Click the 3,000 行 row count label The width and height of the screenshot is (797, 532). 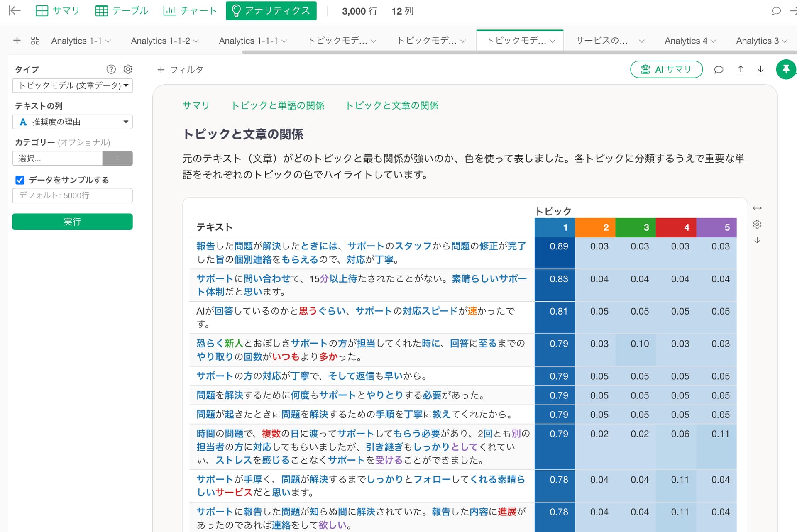[359, 11]
